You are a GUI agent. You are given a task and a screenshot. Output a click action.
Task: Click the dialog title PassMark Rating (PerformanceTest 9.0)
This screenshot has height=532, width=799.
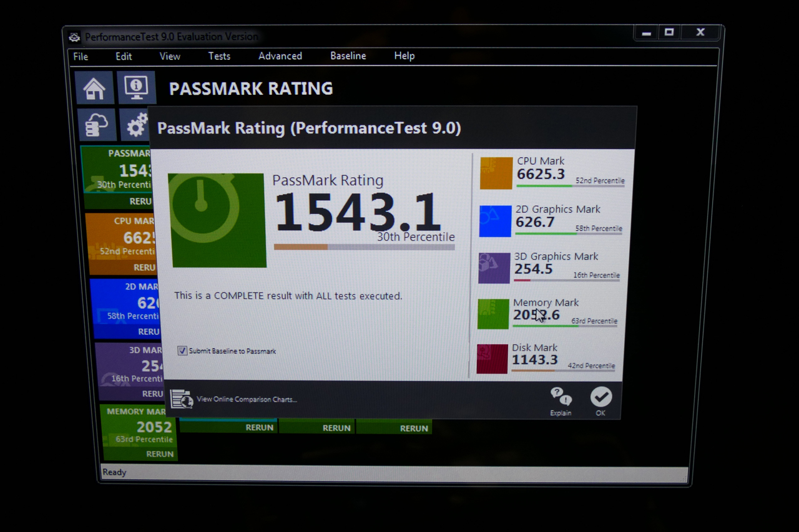(x=309, y=128)
